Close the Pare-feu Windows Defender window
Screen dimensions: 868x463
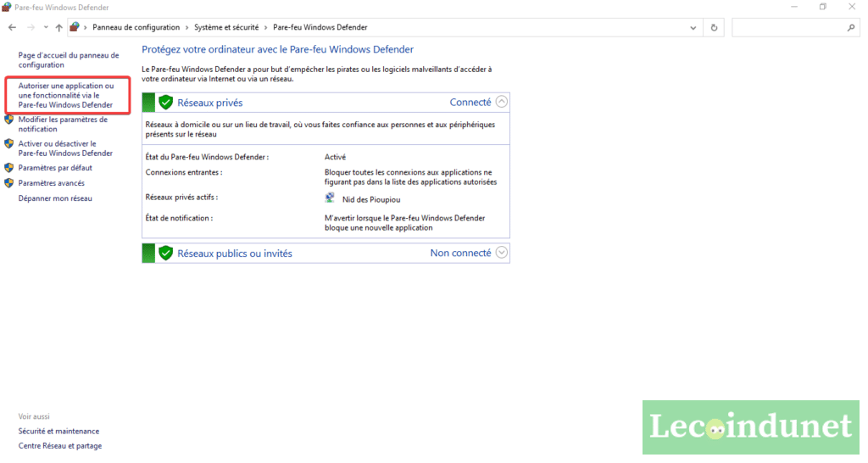click(x=852, y=7)
